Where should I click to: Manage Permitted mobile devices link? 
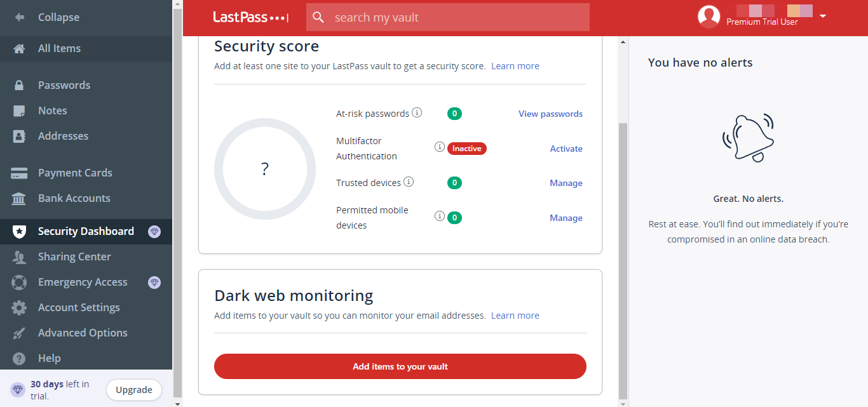[x=566, y=218]
